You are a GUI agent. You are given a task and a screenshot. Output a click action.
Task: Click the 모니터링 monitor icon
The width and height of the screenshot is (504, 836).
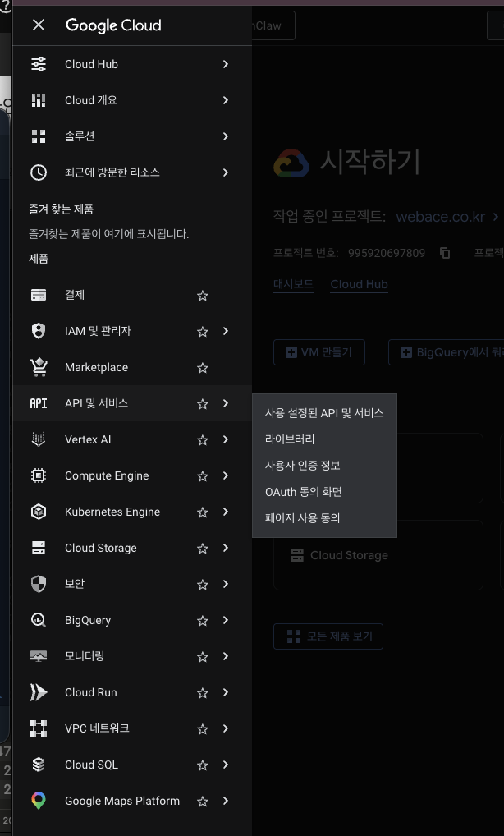[x=39, y=656]
